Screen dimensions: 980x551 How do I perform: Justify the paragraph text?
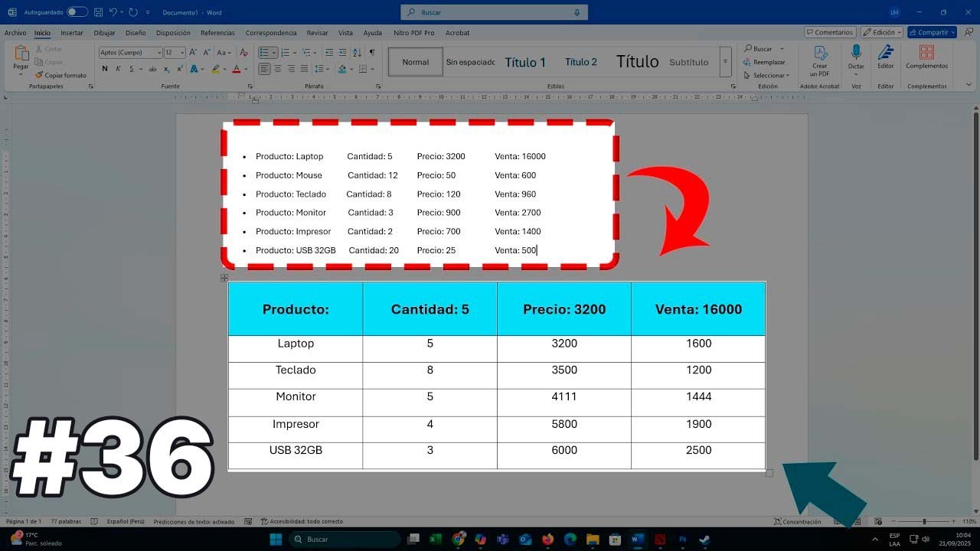tap(303, 69)
